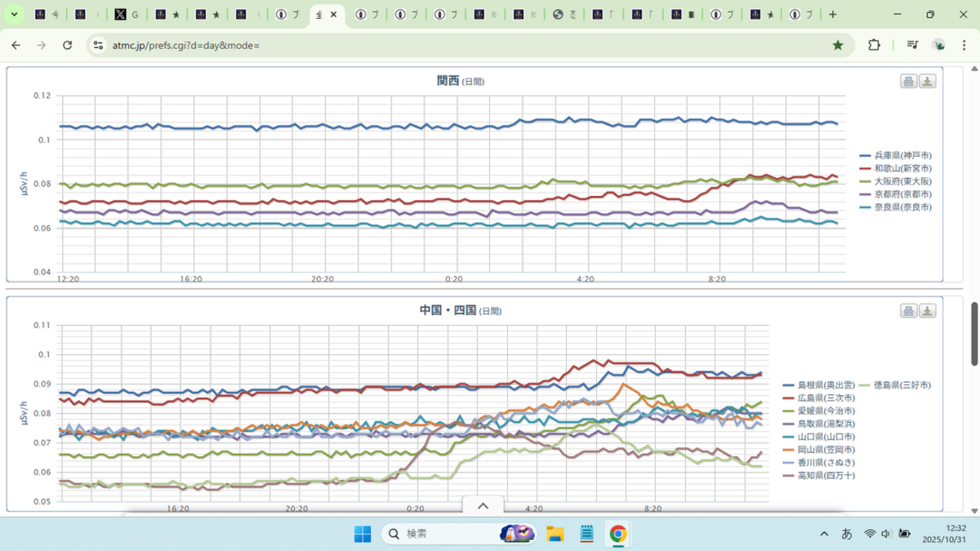Open the browser extensions puzzle icon
980x551 pixels.
coord(874,45)
